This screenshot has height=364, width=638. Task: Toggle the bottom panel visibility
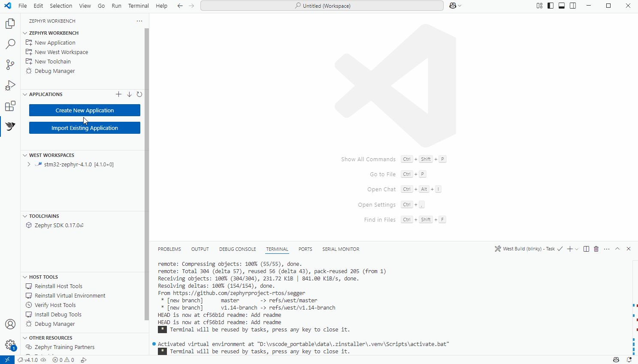click(x=561, y=6)
